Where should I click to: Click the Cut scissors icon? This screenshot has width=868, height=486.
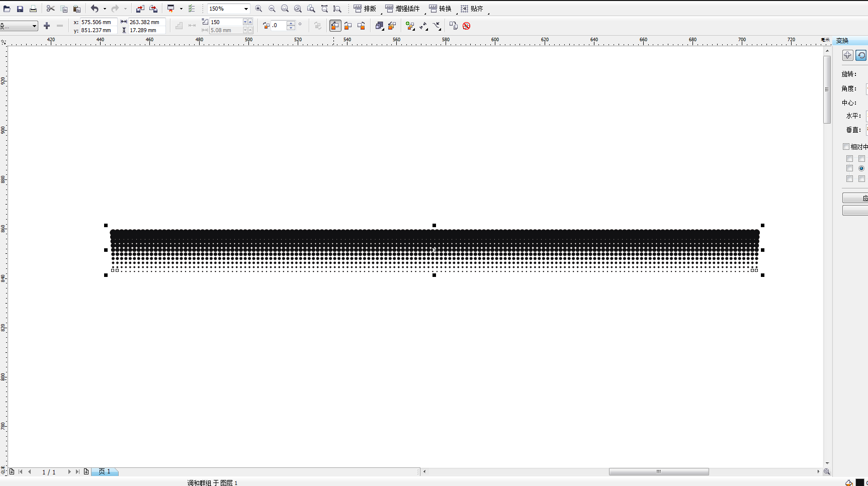pos(50,9)
